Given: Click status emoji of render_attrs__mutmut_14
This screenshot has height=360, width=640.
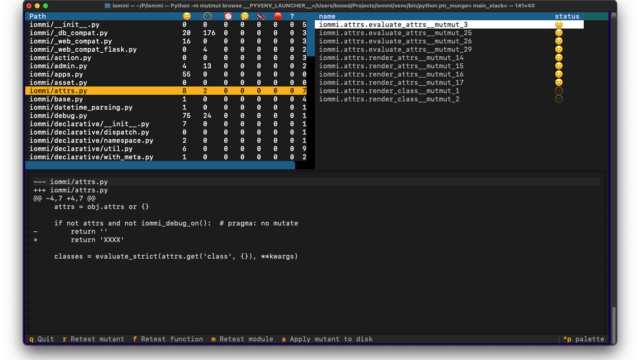Looking at the screenshot, I should point(559,58).
